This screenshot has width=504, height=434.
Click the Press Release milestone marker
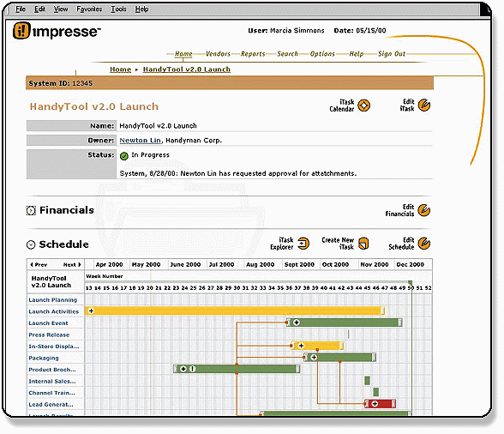(x=348, y=334)
